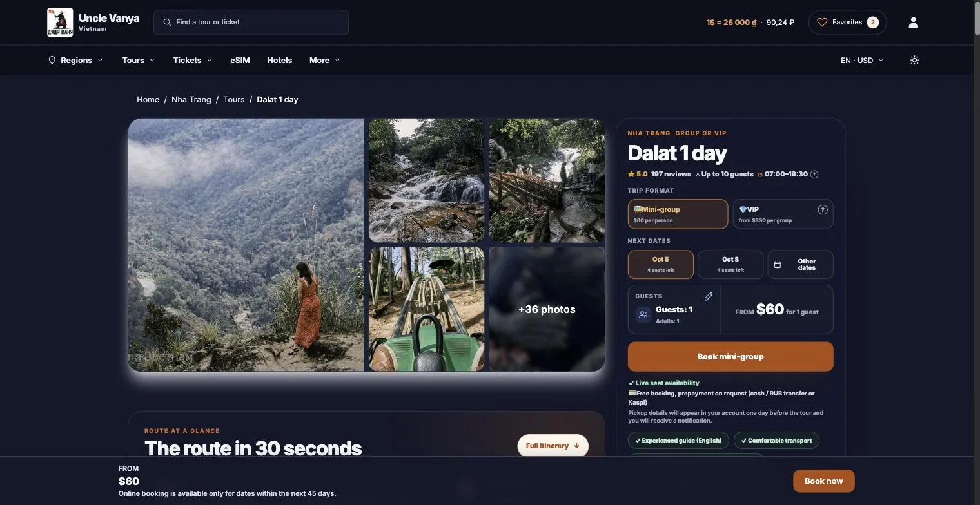Choose the Oct 5 date option
This screenshot has width=980, height=505.
pyautogui.click(x=660, y=264)
